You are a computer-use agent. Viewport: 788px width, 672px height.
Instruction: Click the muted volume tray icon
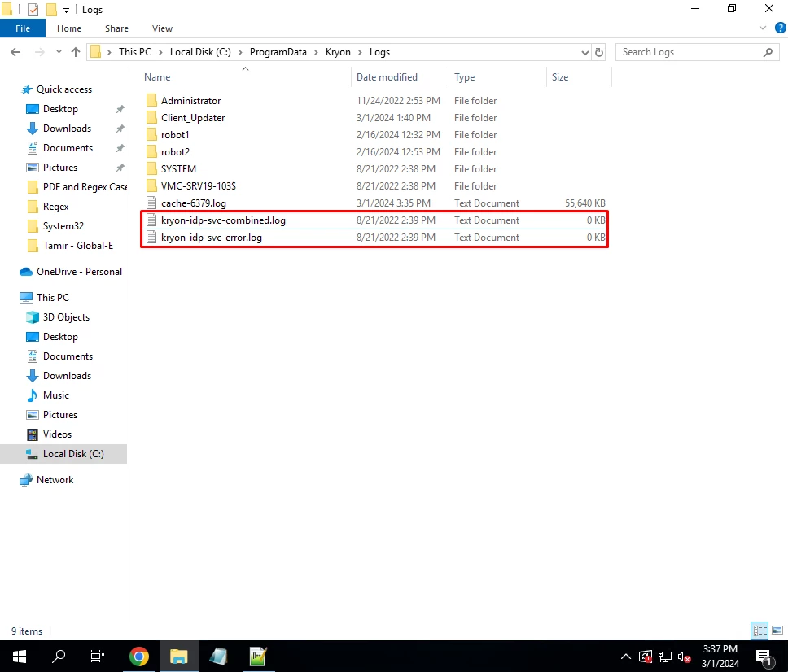(684, 657)
